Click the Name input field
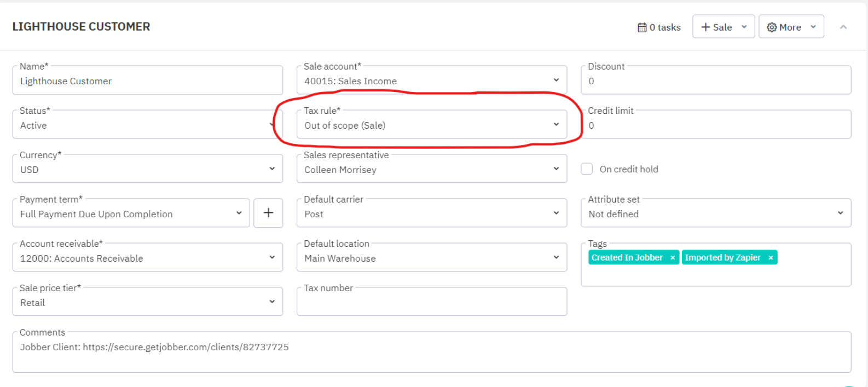The width and height of the screenshot is (868, 387). [147, 81]
